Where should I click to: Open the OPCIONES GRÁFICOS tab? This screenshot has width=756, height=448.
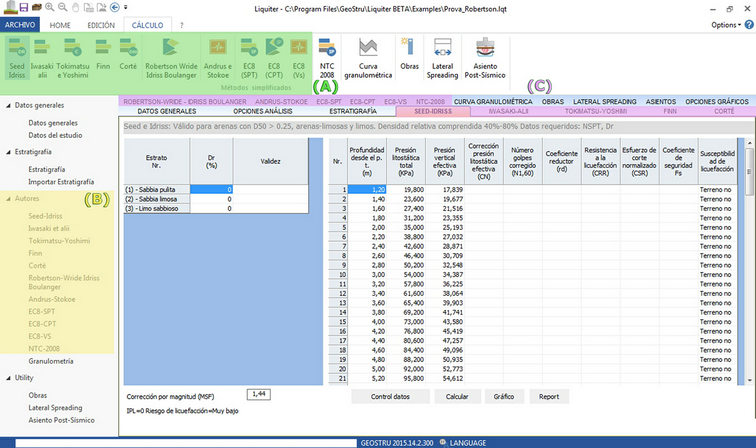[x=717, y=102]
